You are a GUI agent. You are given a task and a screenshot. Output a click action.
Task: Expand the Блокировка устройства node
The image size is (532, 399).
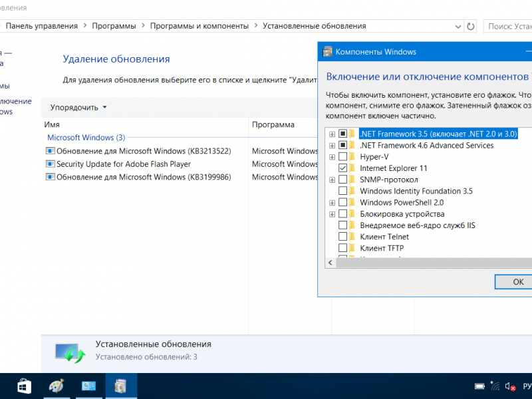point(332,214)
